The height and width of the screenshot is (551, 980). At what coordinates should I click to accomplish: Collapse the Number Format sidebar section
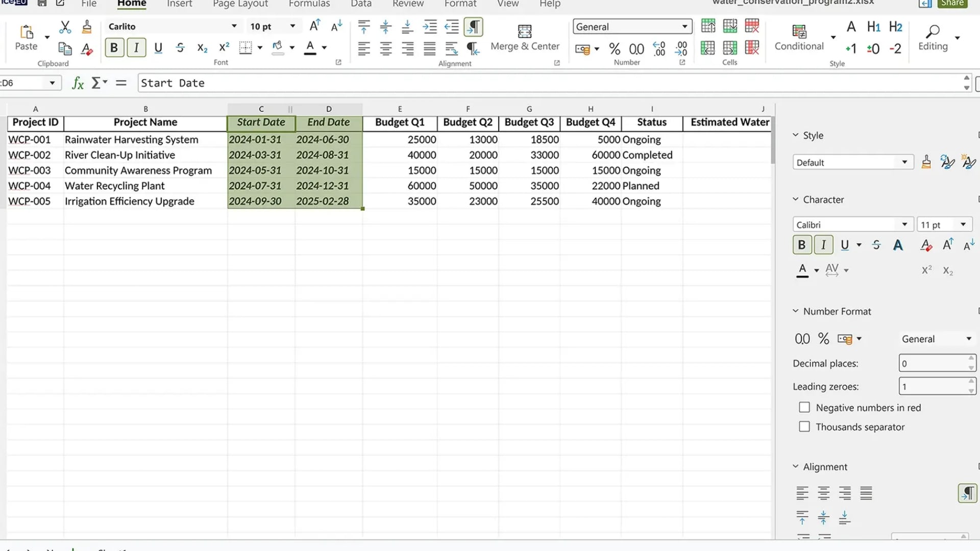click(795, 311)
